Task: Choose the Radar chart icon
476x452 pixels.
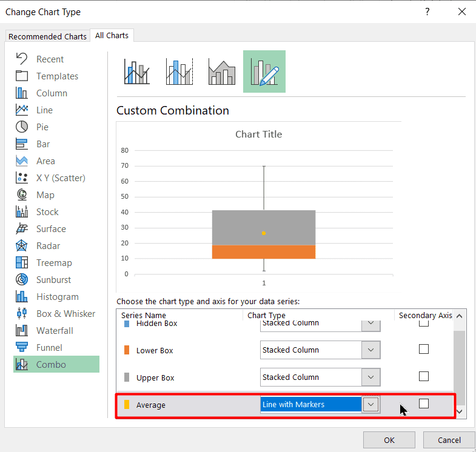Action: [x=22, y=246]
